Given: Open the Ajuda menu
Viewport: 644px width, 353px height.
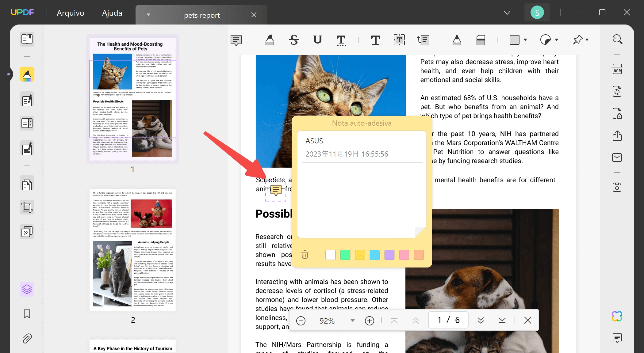Looking at the screenshot, I should [112, 13].
